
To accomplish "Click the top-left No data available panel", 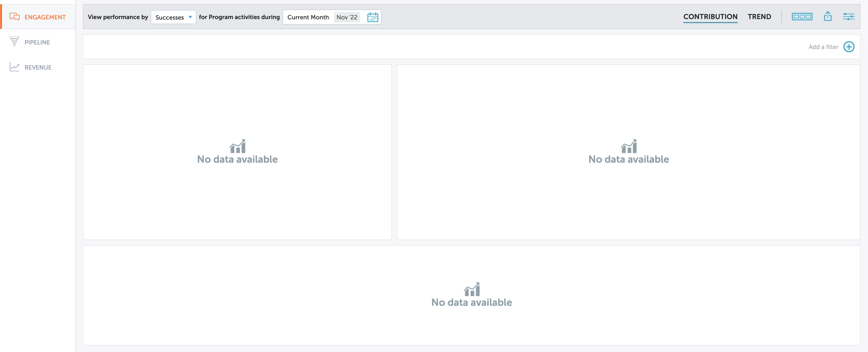I will (237, 152).
